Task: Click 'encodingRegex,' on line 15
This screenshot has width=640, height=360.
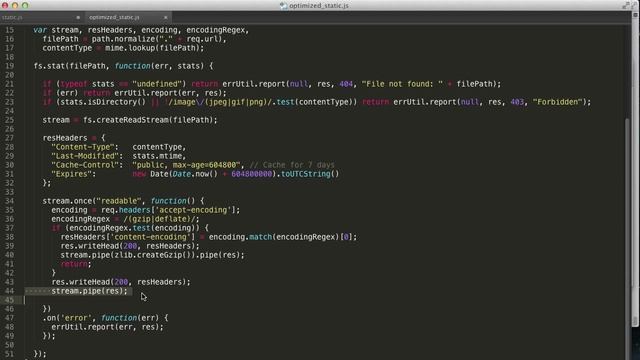Action: [218, 30]
